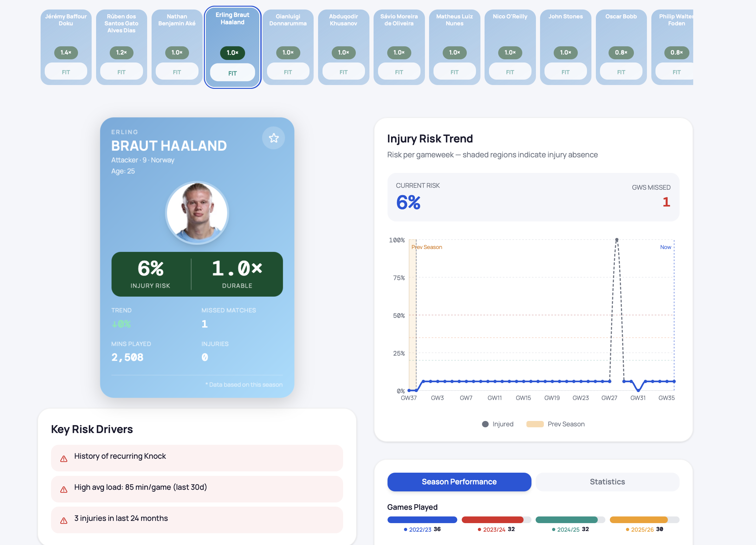756x545 pixels.
Task: Select the Philip Walter Foden card
Action: click(672, 47)
